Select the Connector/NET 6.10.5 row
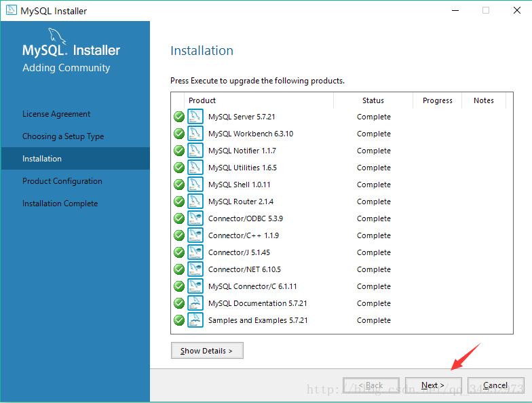The image size is (532, 403). point(244,269)
